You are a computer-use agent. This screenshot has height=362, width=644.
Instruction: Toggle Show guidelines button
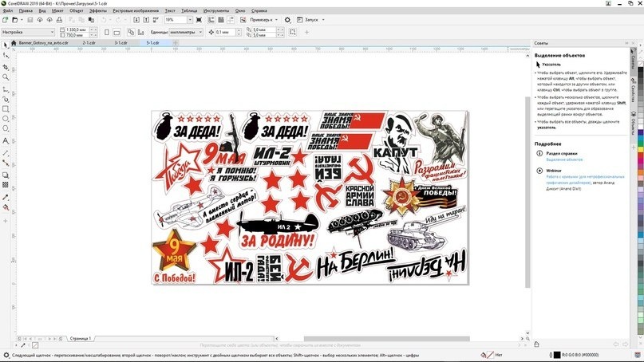pos(231,20)
